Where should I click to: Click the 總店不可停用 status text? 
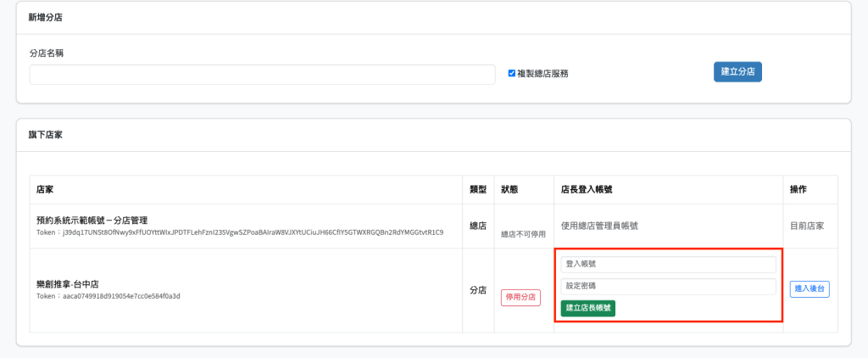pos(523,234)
